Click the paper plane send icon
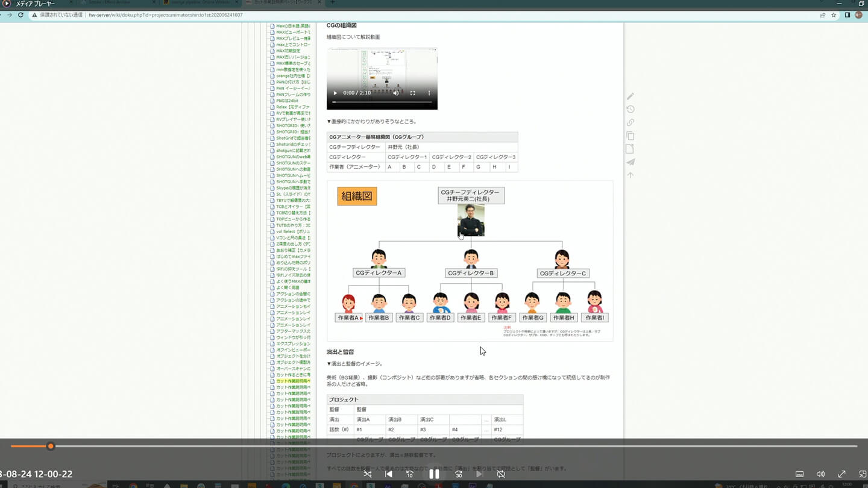868x488 pixels. (631, 162)
